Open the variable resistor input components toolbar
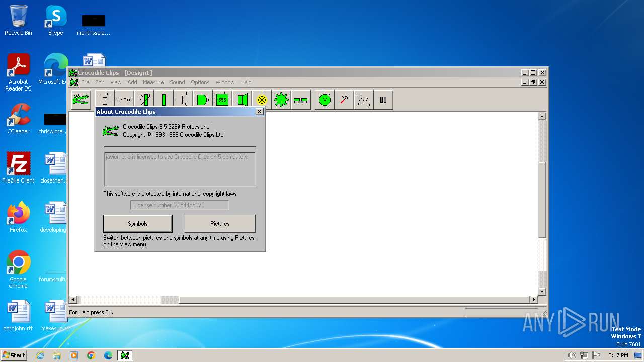 point(144,100)
